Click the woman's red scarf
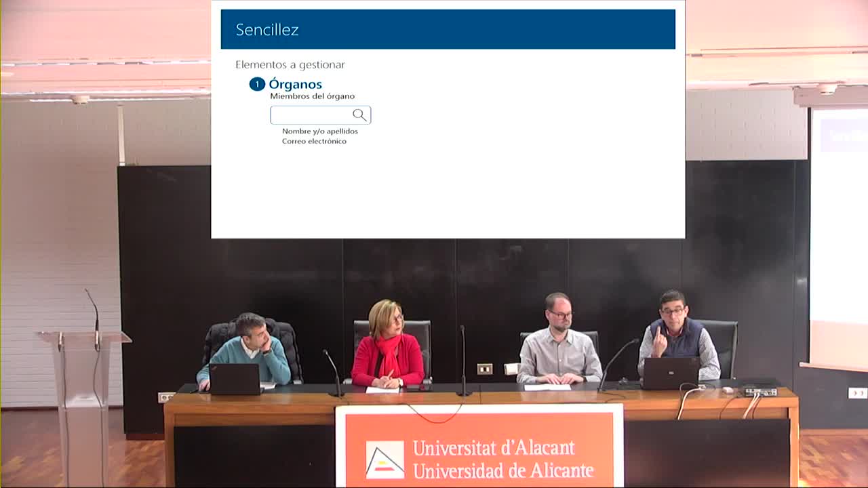 (x=389, y=352)
